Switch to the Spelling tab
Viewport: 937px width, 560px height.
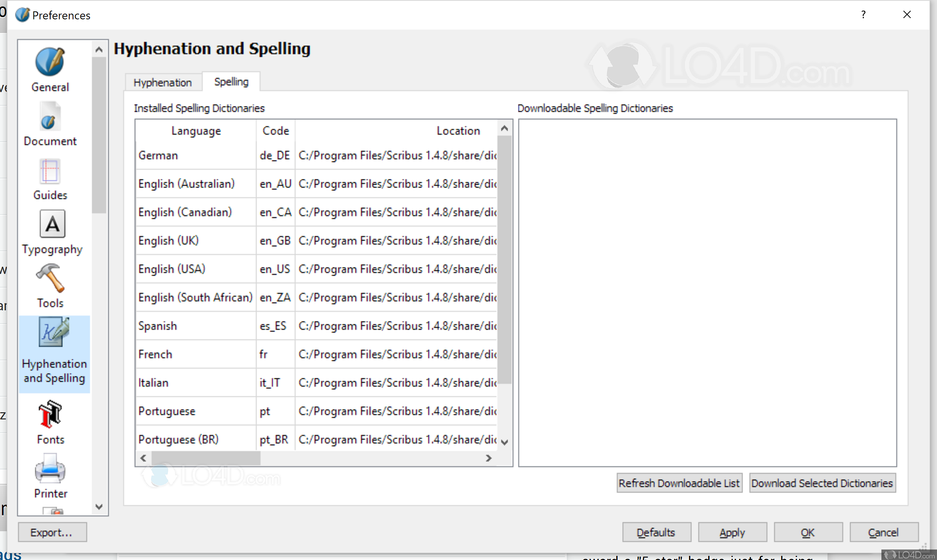[x=231, y=81]
